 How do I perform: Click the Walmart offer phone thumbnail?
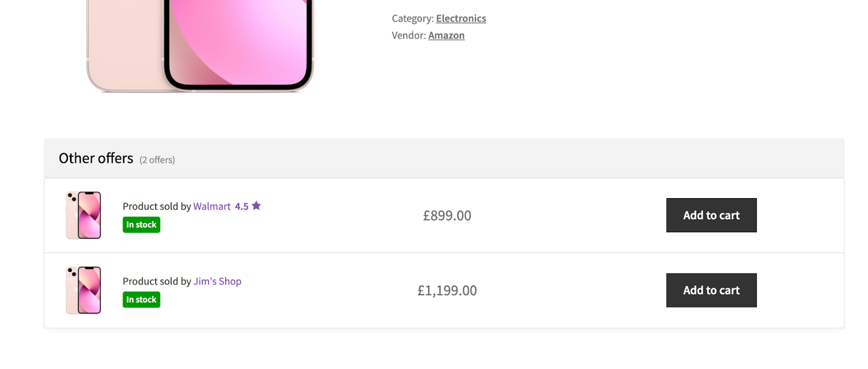coord(84,215)
